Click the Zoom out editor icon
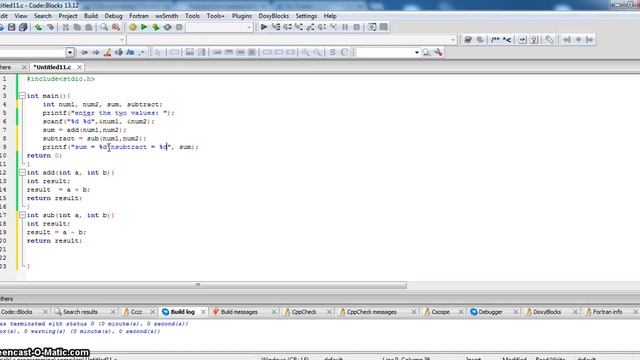The image size is (640, 360). click(317, 52)
